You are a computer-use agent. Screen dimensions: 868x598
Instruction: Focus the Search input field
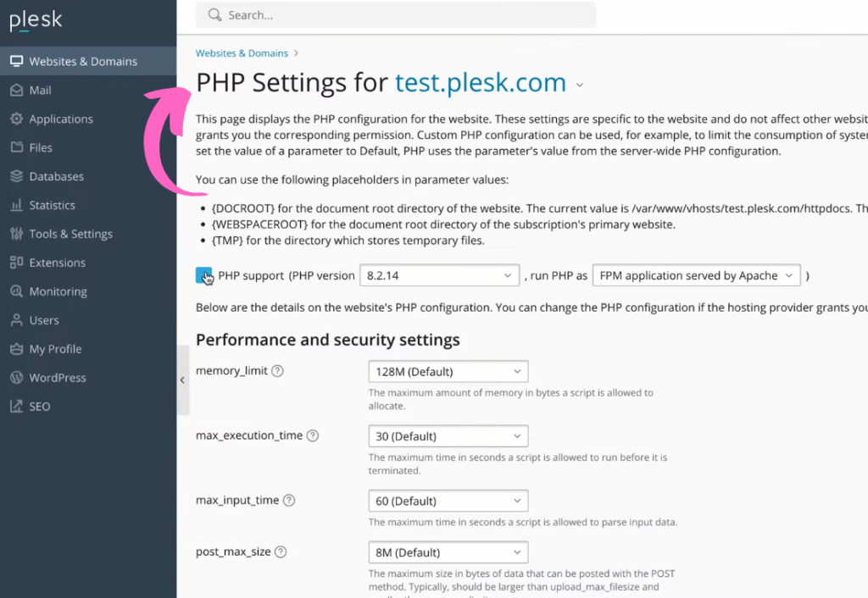click(x=396, y=15)
